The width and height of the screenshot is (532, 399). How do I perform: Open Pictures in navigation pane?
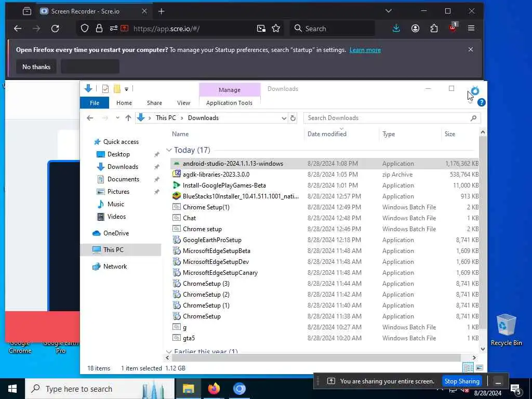click(x=118, y=192)
